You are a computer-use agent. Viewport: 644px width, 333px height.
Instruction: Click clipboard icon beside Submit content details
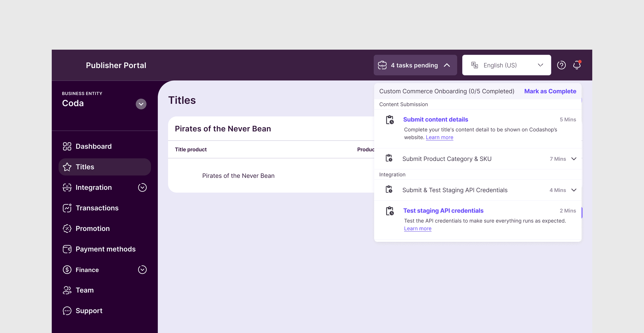tap(390, 120)
